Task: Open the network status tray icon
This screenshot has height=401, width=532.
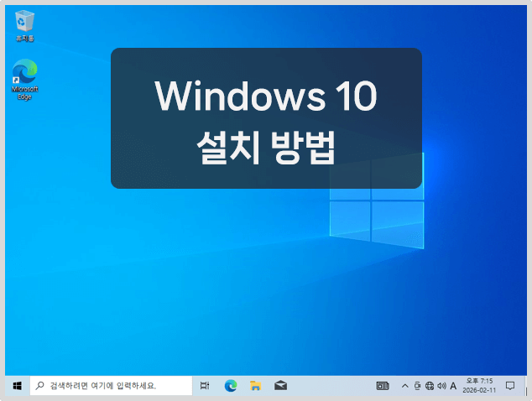Action: [x=430, y=386]
